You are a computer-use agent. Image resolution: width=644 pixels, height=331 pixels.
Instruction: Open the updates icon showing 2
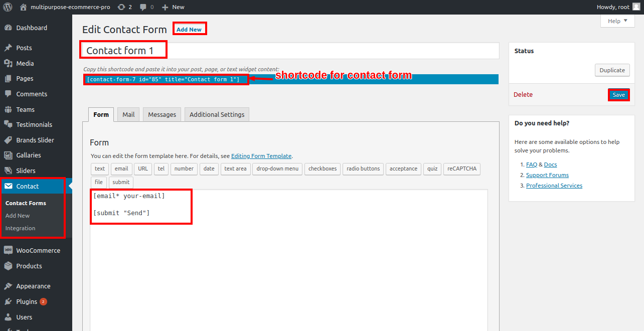tap(121, 7)
